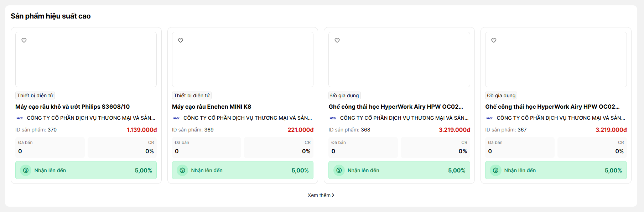Expand list with Xem thêm chevron
Viewport: 644px width, 212px height.
tap(333, 195)
